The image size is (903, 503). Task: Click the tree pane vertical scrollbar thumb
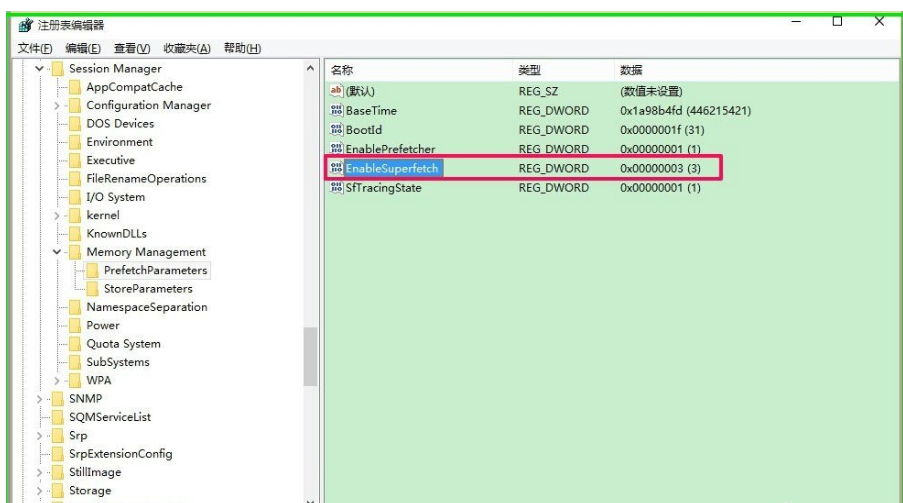tap(310, 357)
